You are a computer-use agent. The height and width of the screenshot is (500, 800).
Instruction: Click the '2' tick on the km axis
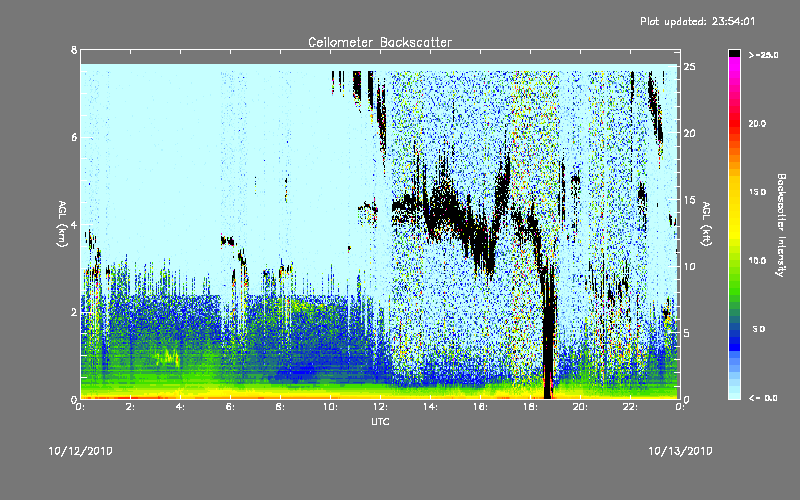click(x=74, y=312)
